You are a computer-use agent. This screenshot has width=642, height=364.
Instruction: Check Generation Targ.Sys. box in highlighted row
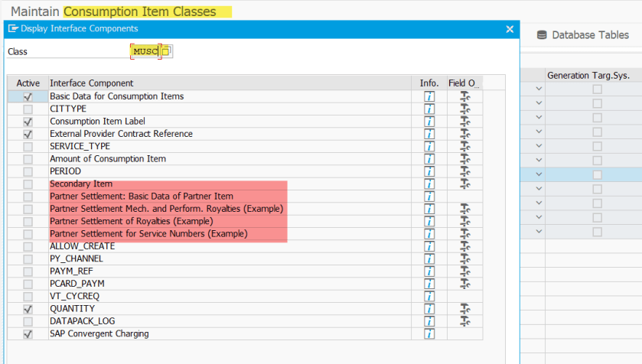(x=598, y=174)
